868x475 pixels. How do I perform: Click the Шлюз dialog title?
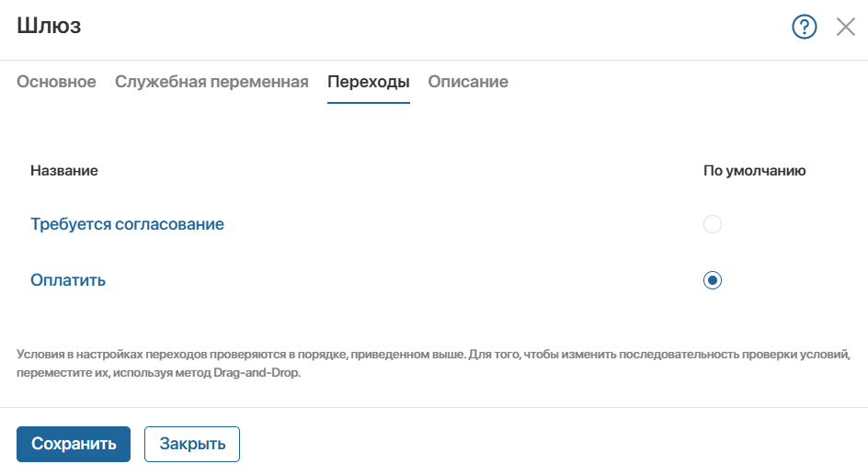[x=49, y=26]
